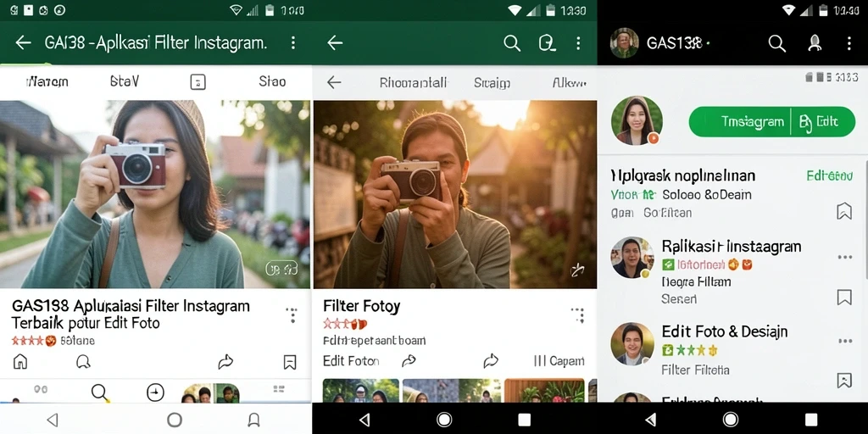
Task: Open search in the GAS138 black header
Action: point(777,43)
